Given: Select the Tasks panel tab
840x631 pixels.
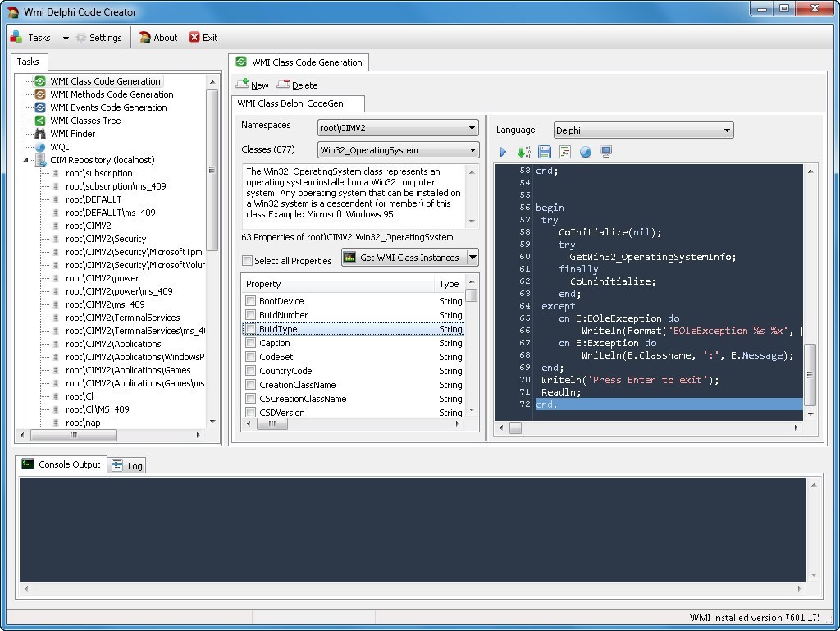Looking at the screenshot, I should [29, 62].
